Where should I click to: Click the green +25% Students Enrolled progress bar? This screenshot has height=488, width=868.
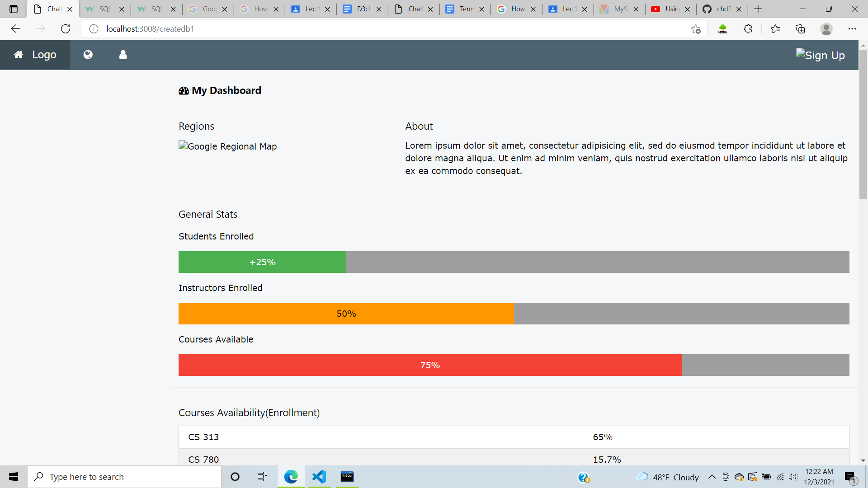(x=262, y=262)
